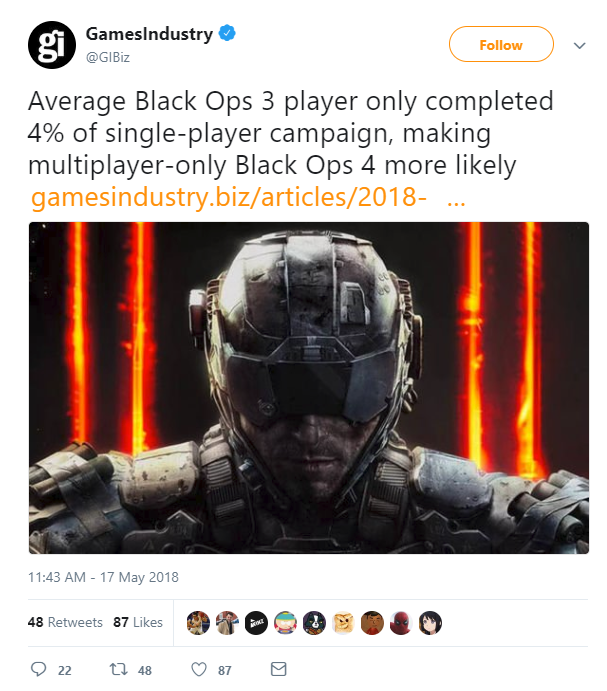Follow the GamesIndustry account

(x=501, y=44)
